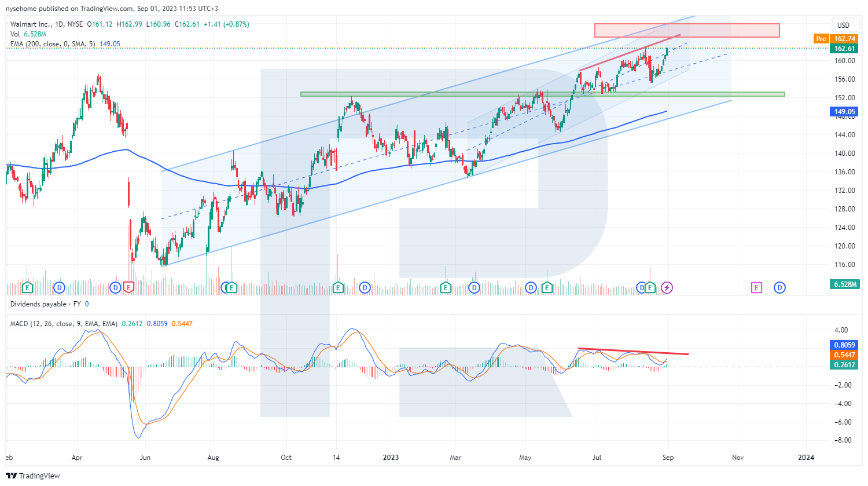Click the green earnings marker below the 14 label
Viewport: 868px width, 486px height.
339,287
